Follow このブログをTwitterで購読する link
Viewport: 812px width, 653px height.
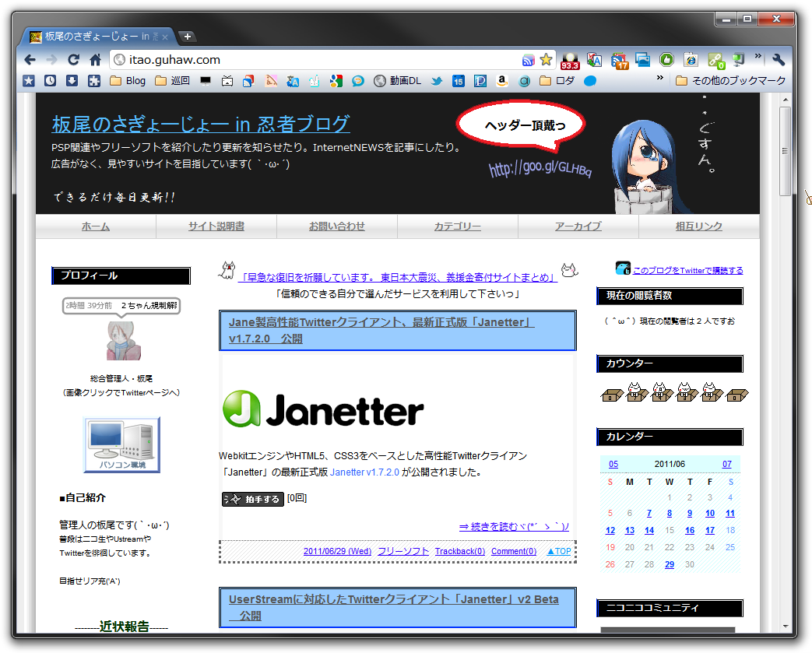[x=687, y=270]
